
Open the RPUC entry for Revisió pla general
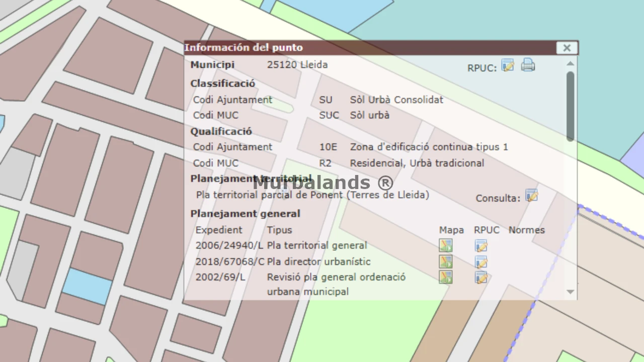click(481, 278)
